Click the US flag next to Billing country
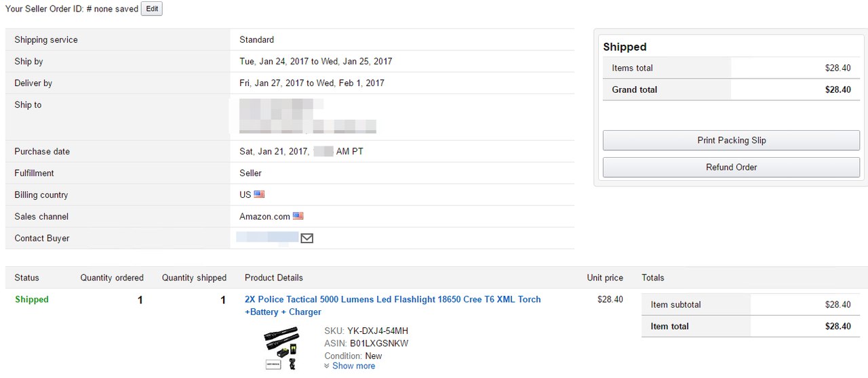Screen dimensions: 868x378 pos(259,194)
